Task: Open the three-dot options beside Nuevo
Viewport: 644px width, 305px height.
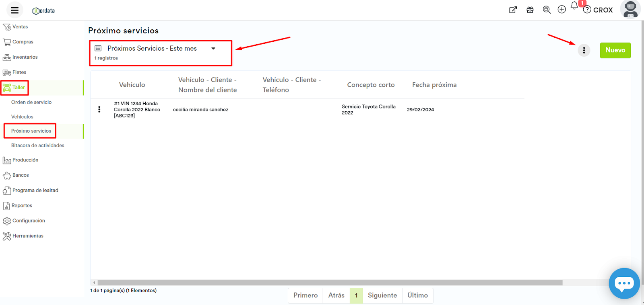Action: coord(584,50)
